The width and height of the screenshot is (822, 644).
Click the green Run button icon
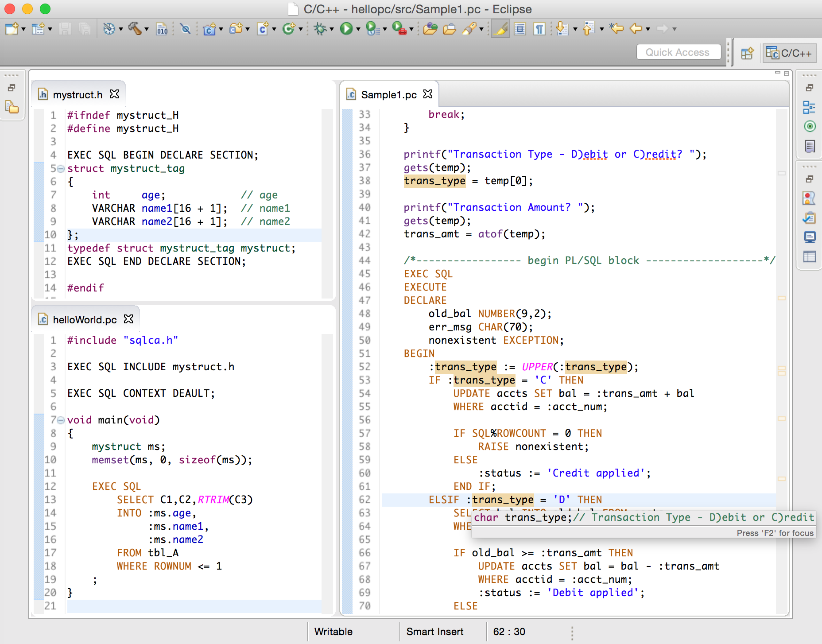(x=346, y=29)
